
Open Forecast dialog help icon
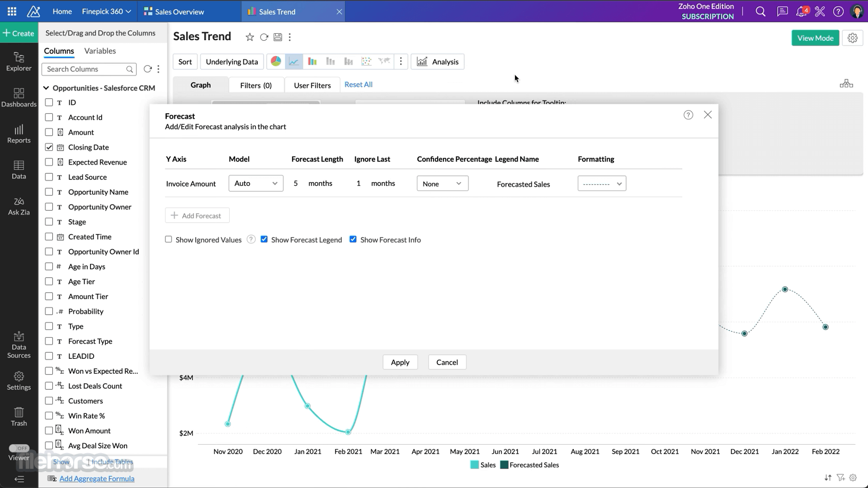tap(688, 115)
